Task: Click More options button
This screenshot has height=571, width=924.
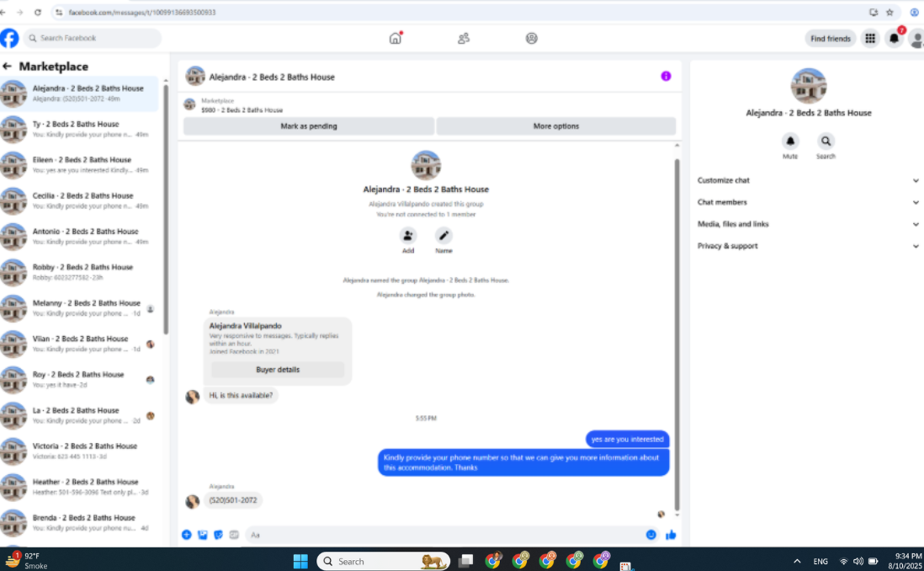Action: coord(556,126)
